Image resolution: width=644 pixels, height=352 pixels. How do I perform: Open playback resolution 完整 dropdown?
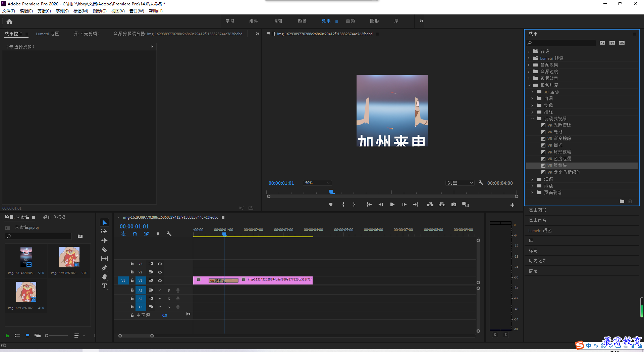click(460, 183)
